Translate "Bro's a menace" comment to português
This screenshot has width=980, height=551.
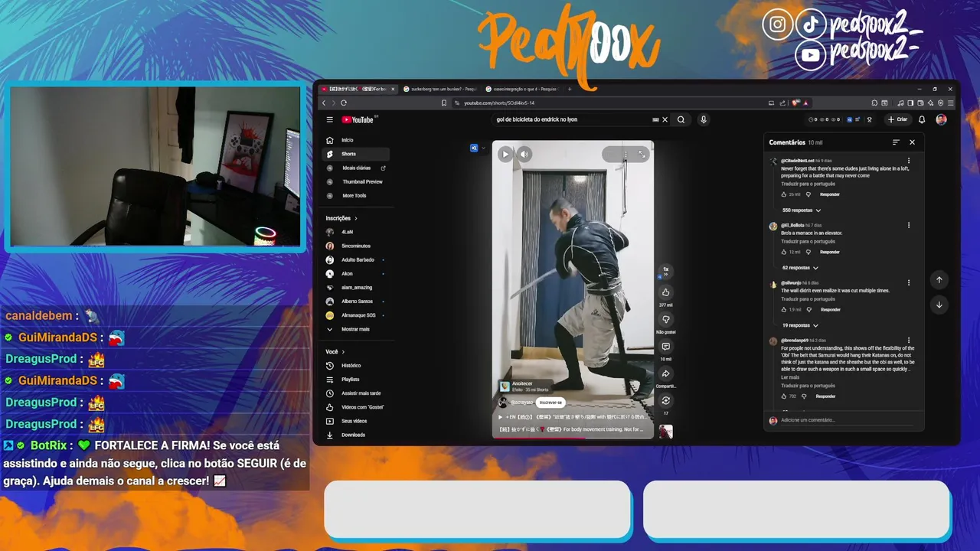point(808,241)
